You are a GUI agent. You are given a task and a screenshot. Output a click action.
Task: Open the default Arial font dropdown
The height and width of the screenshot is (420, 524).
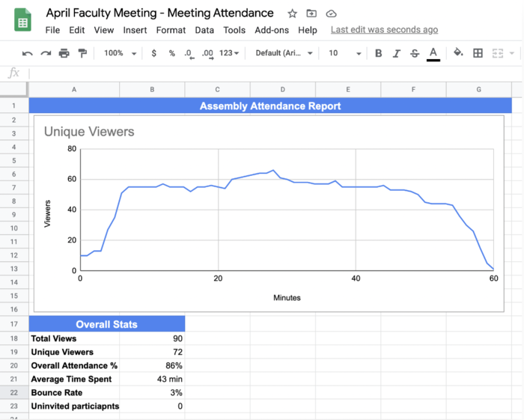pos(284,53)
